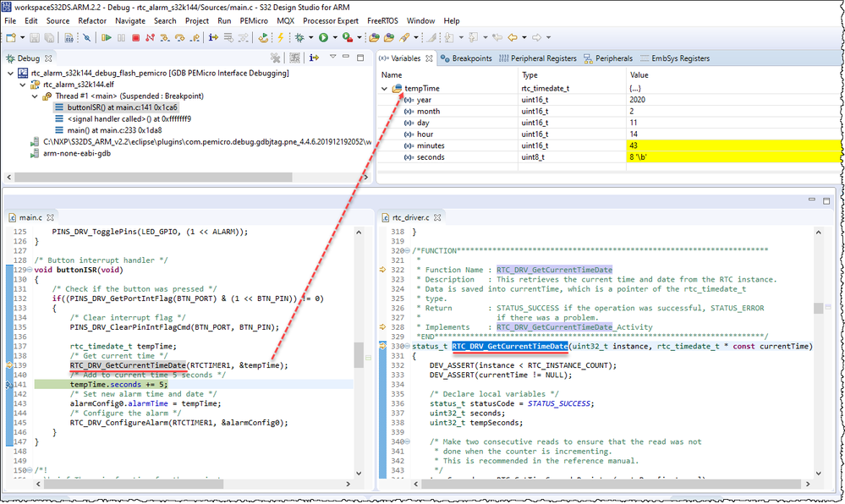Screen dimensions: 845x504
Task: Select the rtc_driver.c editor tab
Action: pyautogui.click(x=409, y=217)
